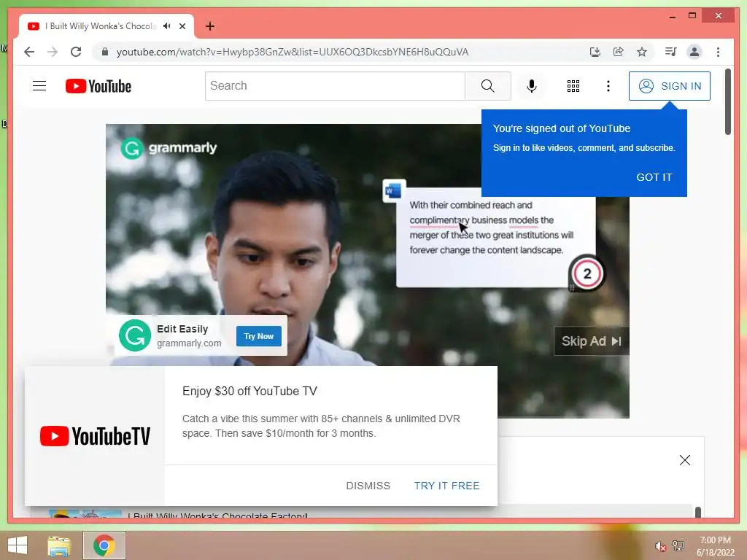Bookmark this page with the star icon
This screenshot has height=560, width=747.
pyautogui.click(x=642, y=52)
